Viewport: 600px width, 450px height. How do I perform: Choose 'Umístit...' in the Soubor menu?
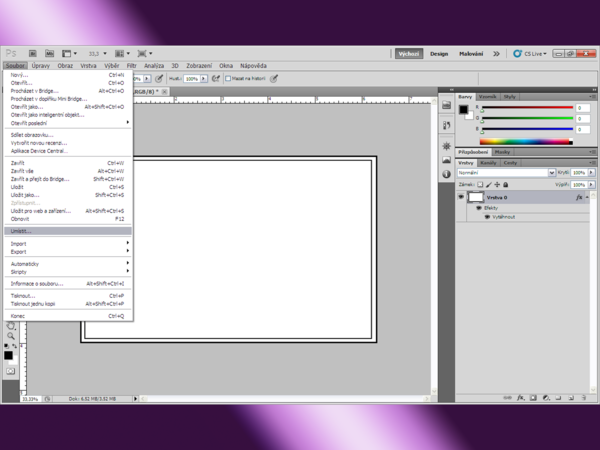[x=22, y=230]
